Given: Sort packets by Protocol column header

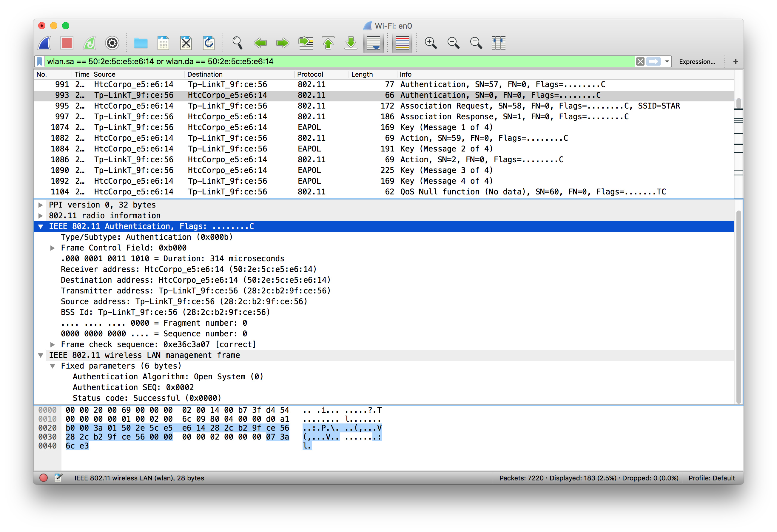Looking at the screenshot, I should [x=310, y=74].
